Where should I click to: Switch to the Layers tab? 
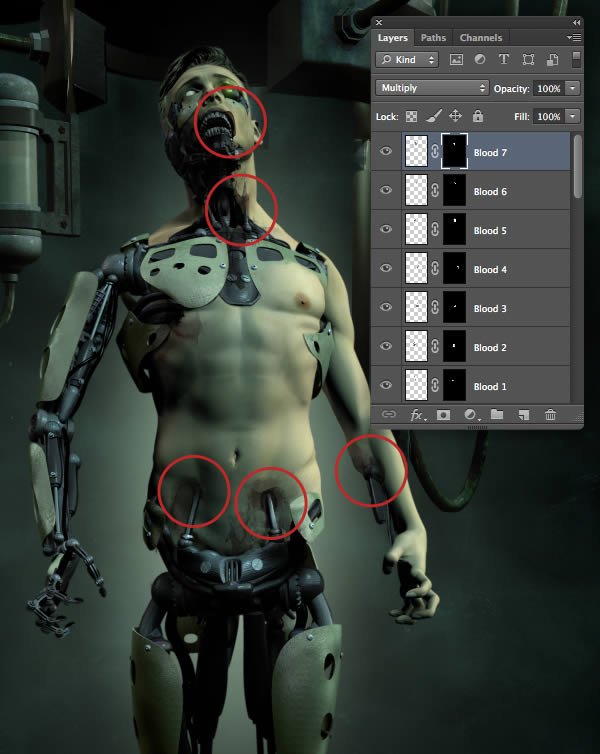[392, 38]
